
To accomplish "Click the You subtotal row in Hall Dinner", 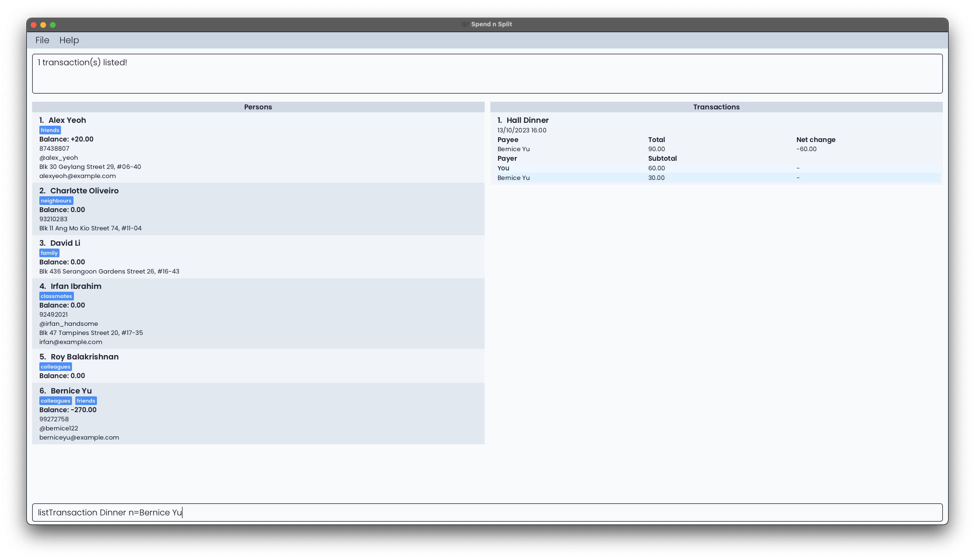I will [x=716, y=167].
